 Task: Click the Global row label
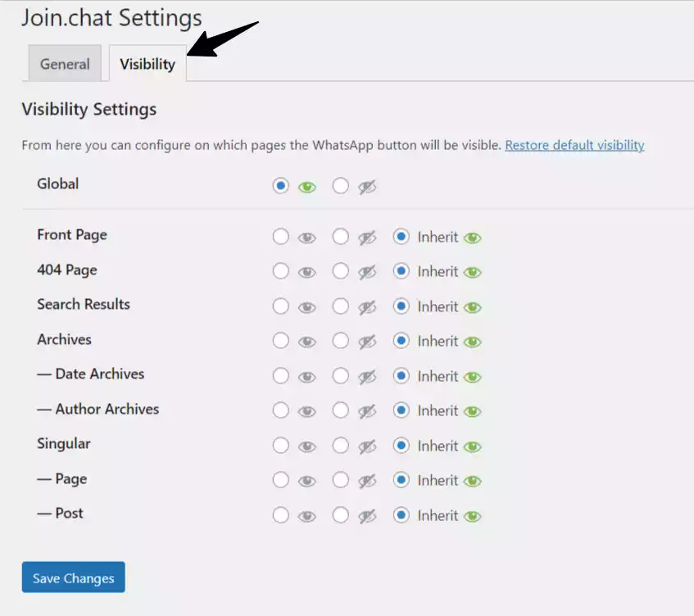click(58, 183)
